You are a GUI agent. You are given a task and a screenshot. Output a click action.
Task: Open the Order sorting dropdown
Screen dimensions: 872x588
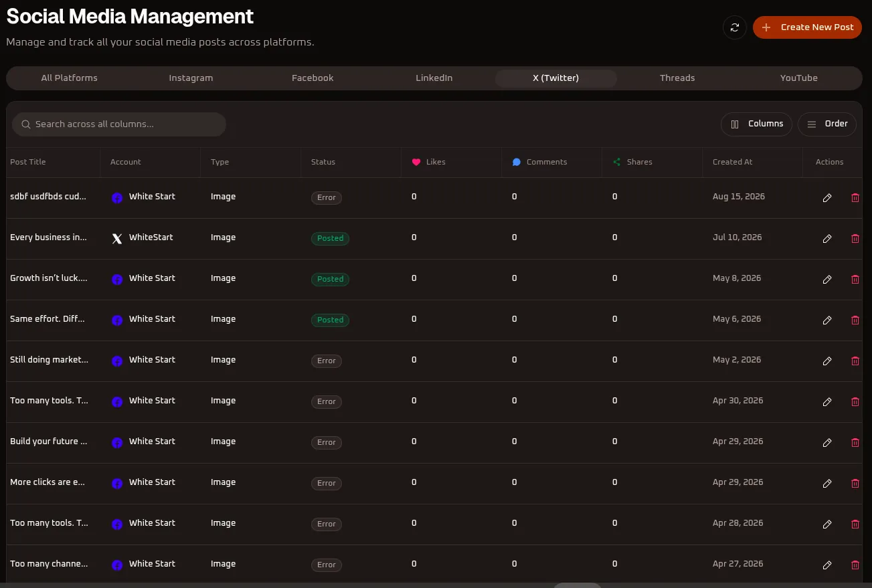point(827,124)
